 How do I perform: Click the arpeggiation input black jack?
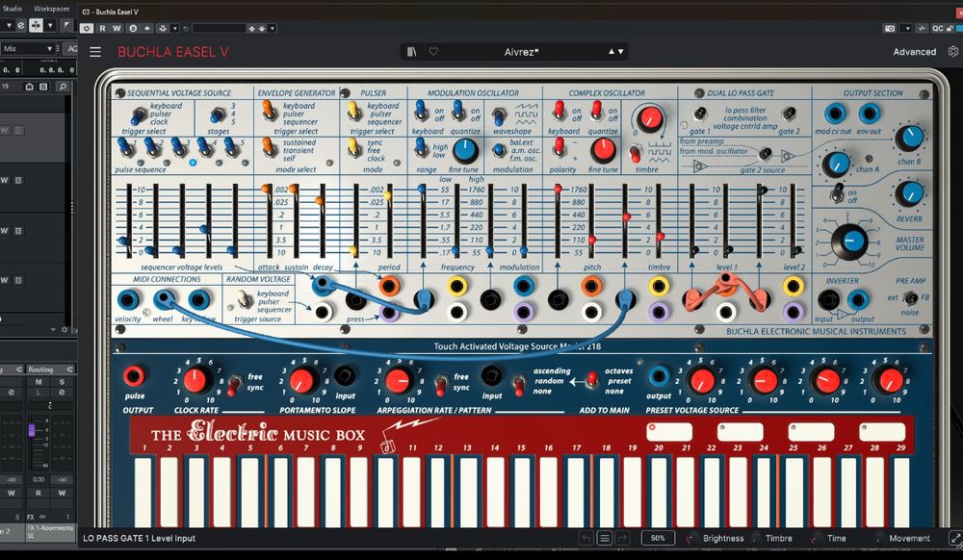(491, 375)
